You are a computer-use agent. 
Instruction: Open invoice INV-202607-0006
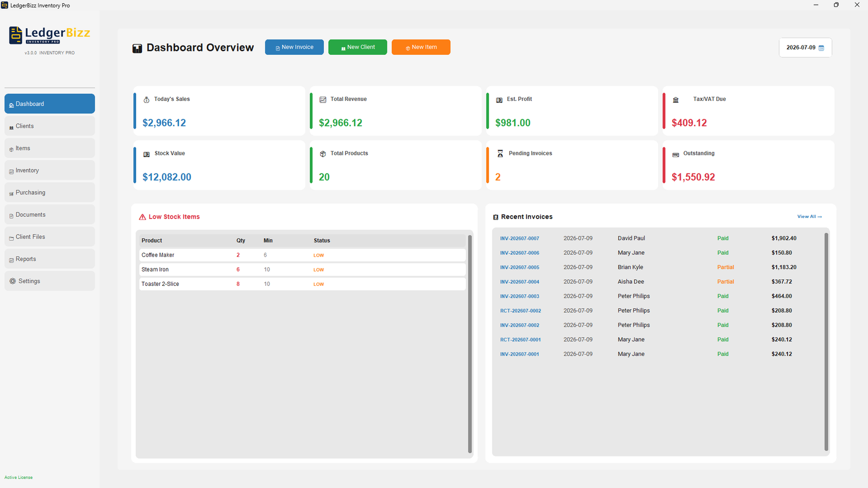[x=520, y=253]
